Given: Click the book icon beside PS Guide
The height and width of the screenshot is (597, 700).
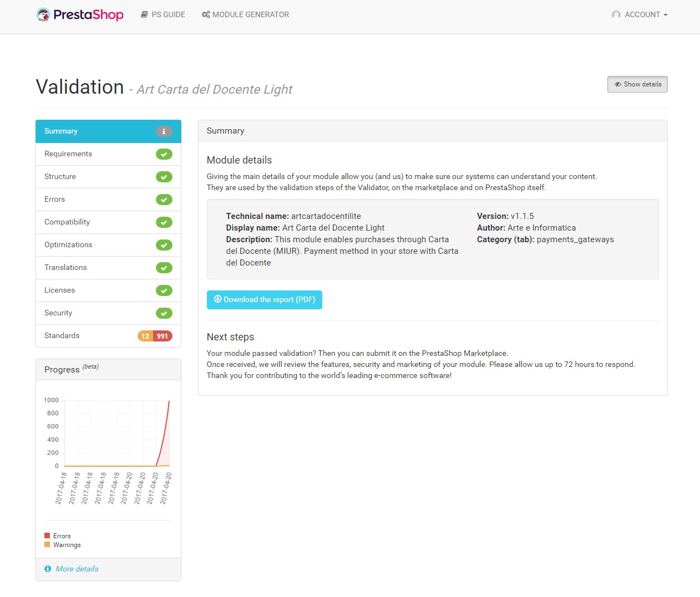Looking at the screenshot, I should 144,14.
